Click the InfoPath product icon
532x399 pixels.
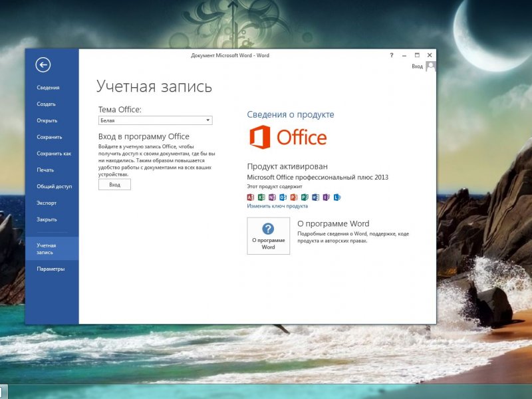pos(327,197)
